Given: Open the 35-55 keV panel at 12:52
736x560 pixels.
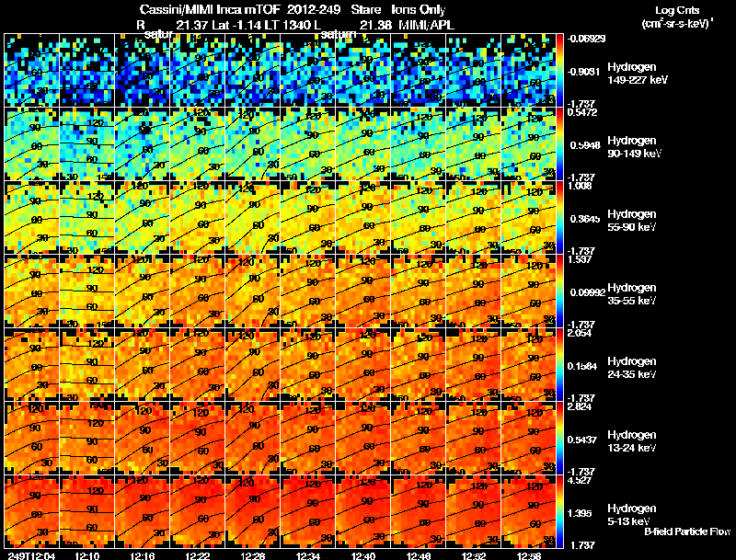Looking at the screenshot, I should pyautogui.click(x=474, y=291).
